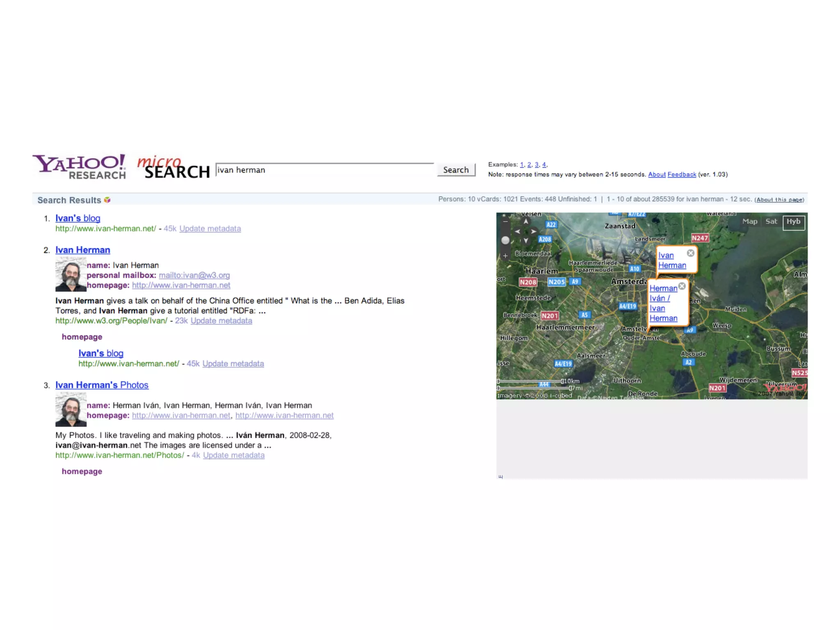Click the map zoom out minus button
The width and height of the screenshot is (840, 630).
(505, 221)
